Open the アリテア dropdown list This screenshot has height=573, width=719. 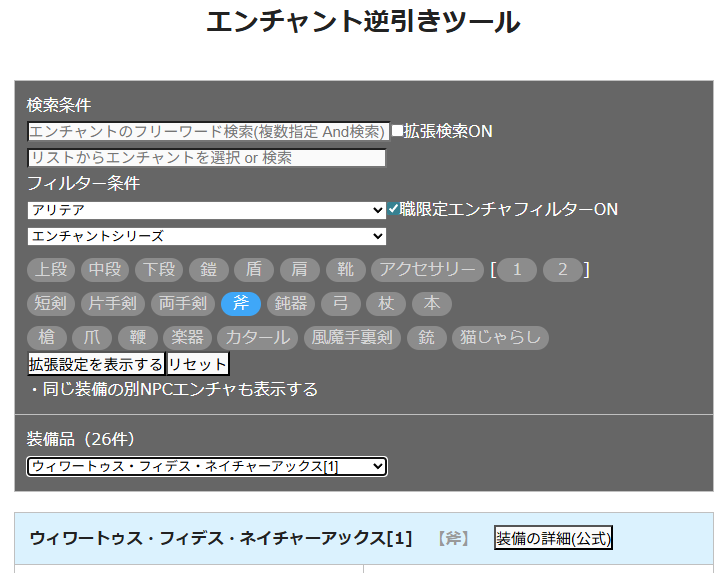coord(206,210)
